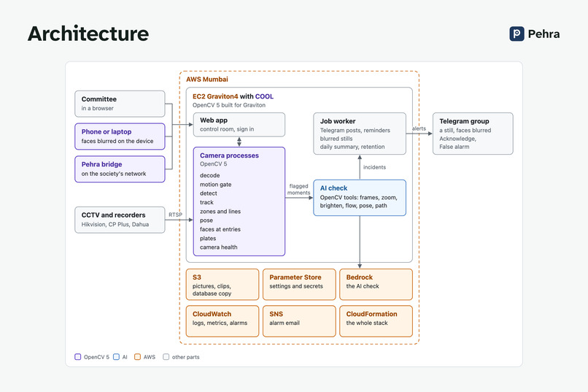Image resolution: width=588 pixels, height=392 pixels.
Task: Click the purple OpenCV 5 legend swatch
Action: coord(77,357)
